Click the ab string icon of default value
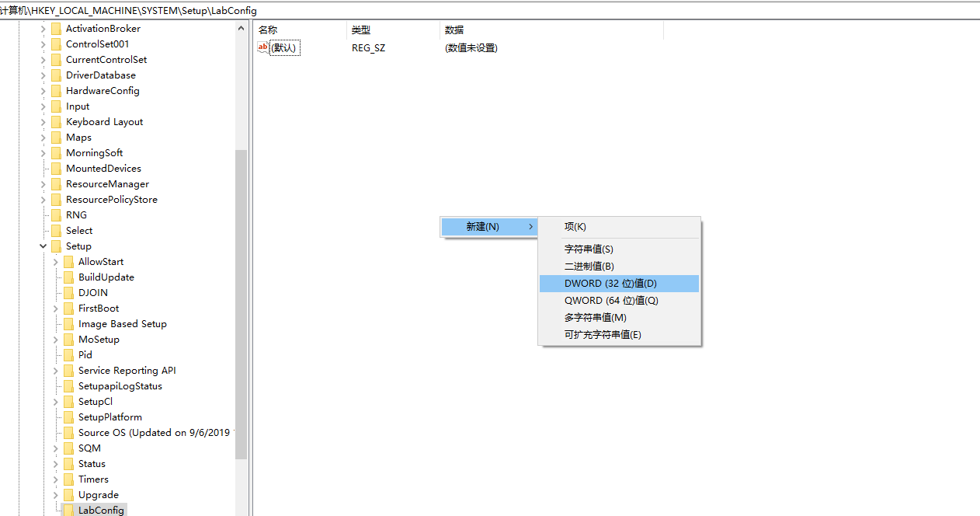Screen dimensions: 980x516 coord(262,47)
